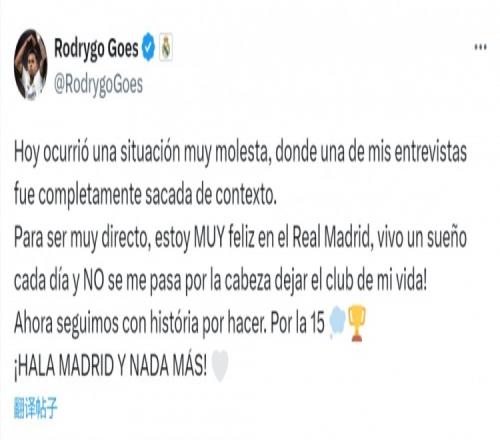Click the Rodrygo Goes display name
500x440 pixels.
point(96,49)
